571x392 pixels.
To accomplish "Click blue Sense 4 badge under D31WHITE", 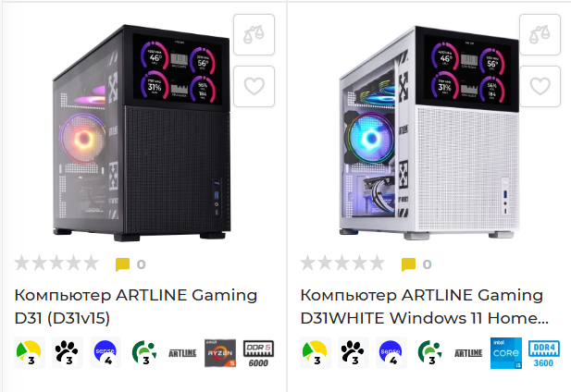I will tap(391, 352).
